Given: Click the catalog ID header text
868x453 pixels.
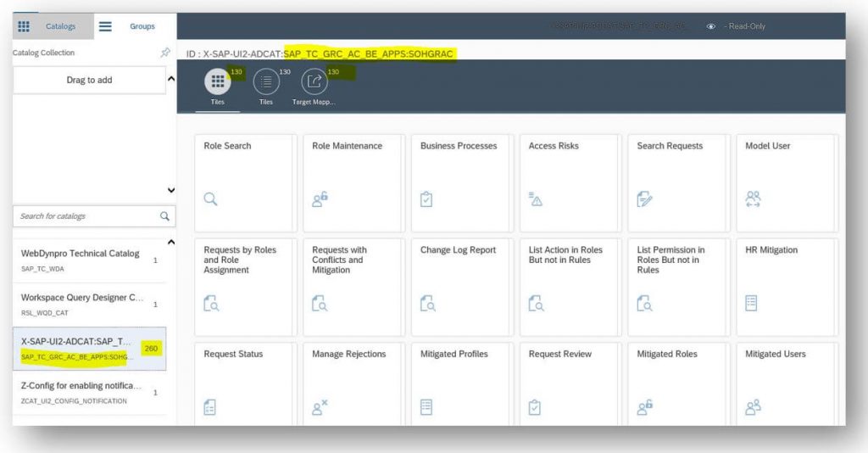Looking at the screenshot, I should 320,53.
